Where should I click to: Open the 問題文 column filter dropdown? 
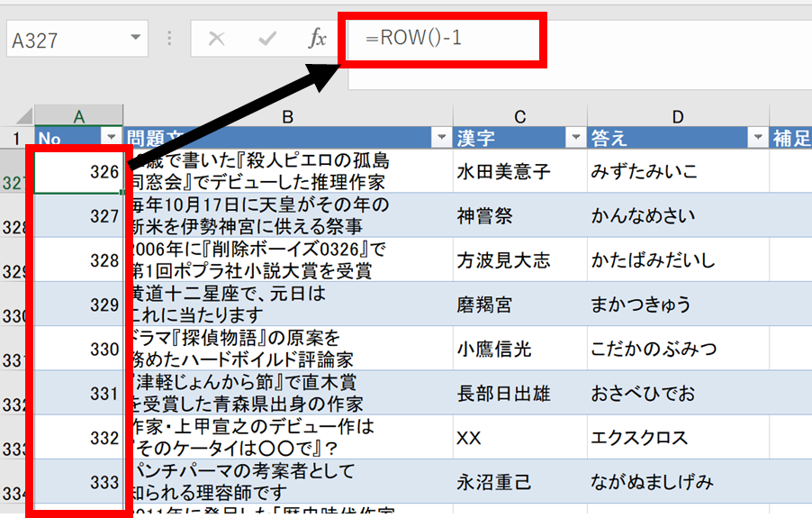(442, 137)
